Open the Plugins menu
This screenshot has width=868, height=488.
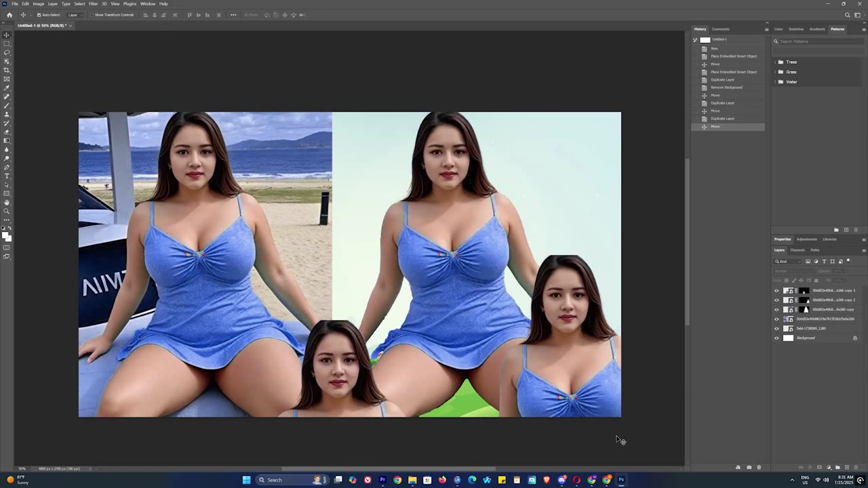[x=130, y=3]
